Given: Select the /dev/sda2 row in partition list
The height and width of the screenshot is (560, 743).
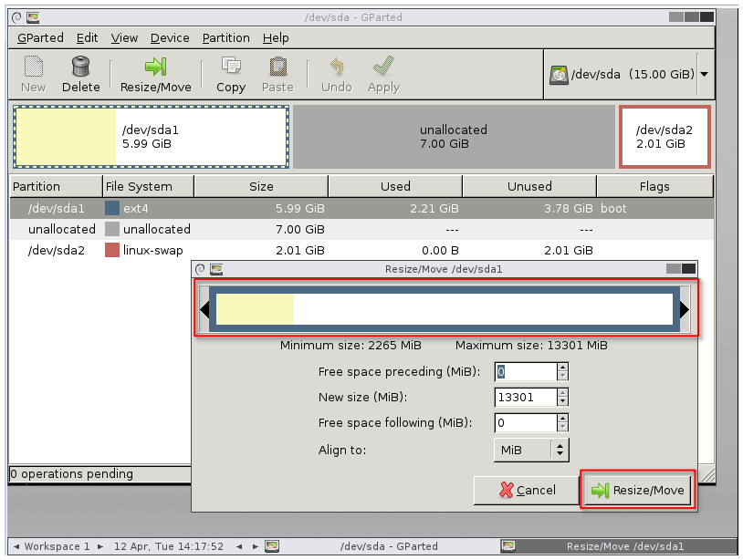Looking at the screenshot, I should tap(361, 250).
